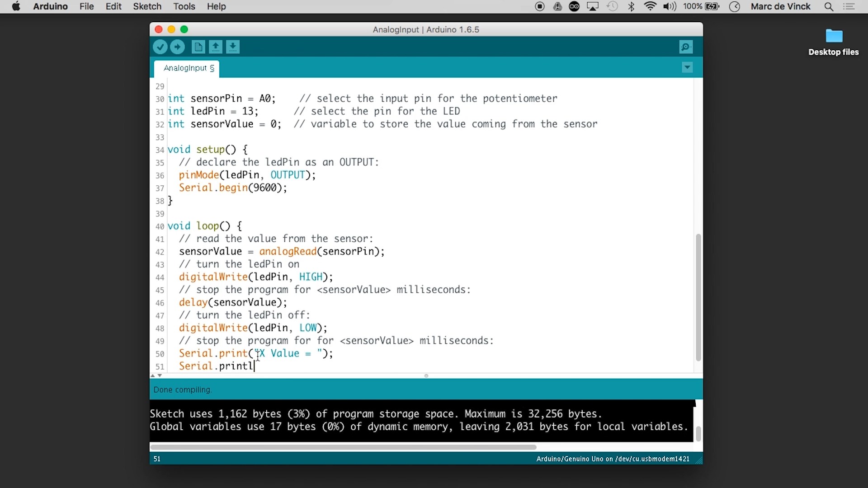The width and height of the screenshot is (868, 488).
Task: Click the Creative Cloud menu bar icon
Action: coord(575,7)
